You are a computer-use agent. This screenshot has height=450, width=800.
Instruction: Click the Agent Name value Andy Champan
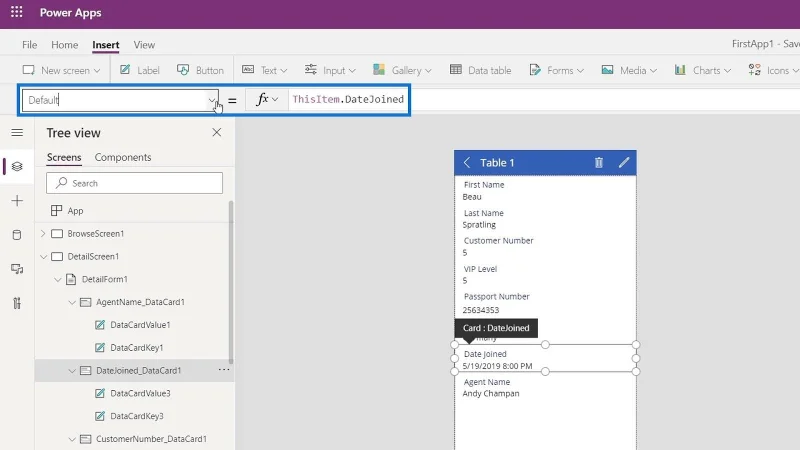tap(491, 393)
